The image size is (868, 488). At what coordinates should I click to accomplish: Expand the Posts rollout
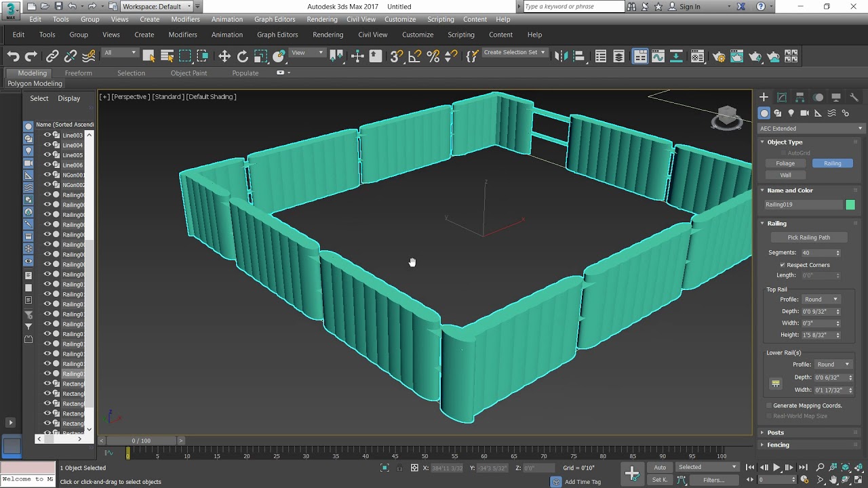pos(775,432)
